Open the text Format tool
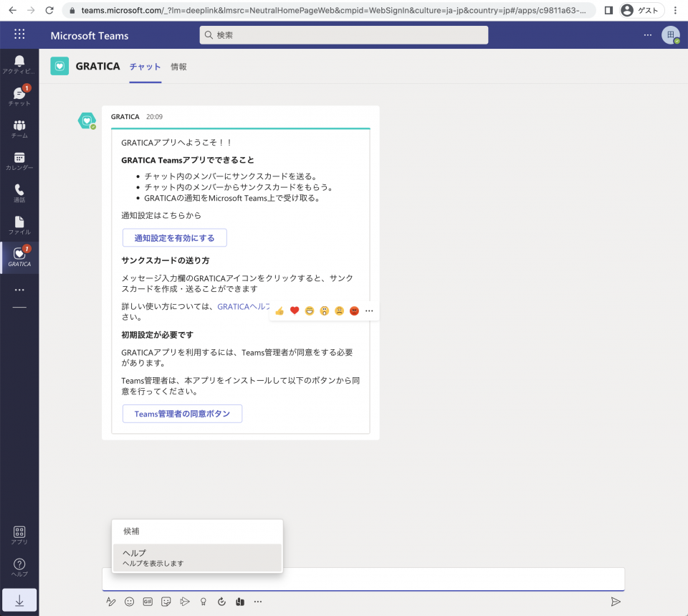The width and height of the screenshot is (688, 616). pyautogui.click(x=110, y=602)
